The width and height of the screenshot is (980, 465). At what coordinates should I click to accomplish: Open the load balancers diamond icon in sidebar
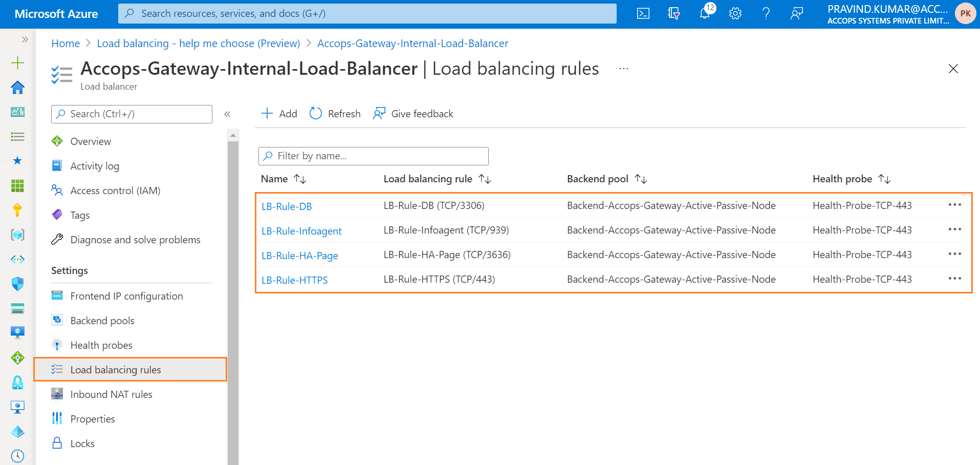click(18, 357)
